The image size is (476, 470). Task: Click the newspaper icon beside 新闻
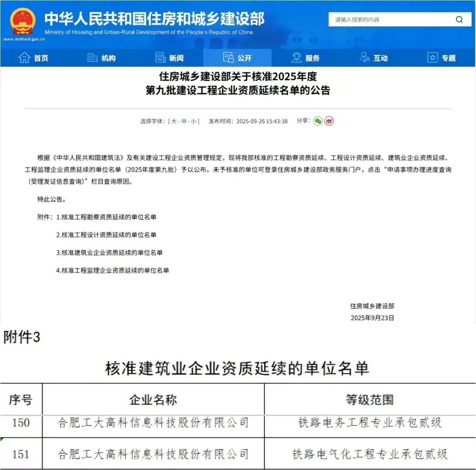(160, 57)
